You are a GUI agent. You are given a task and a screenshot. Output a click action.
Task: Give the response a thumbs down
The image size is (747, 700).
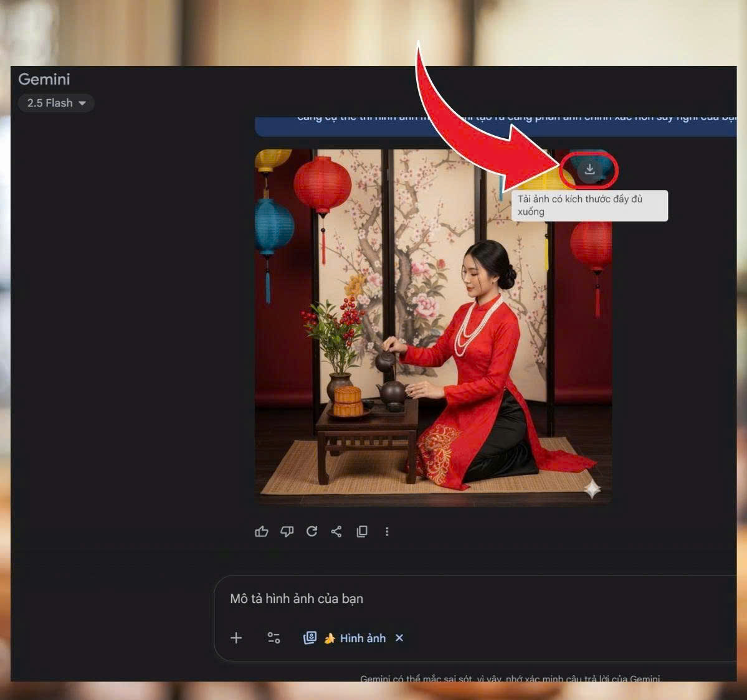click(x=287, y=531)
